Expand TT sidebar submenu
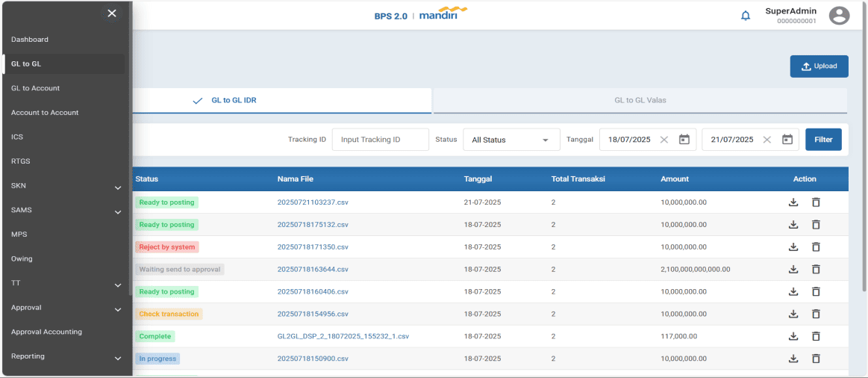This screenshot has width=868, height=378. tap(118, 285)
